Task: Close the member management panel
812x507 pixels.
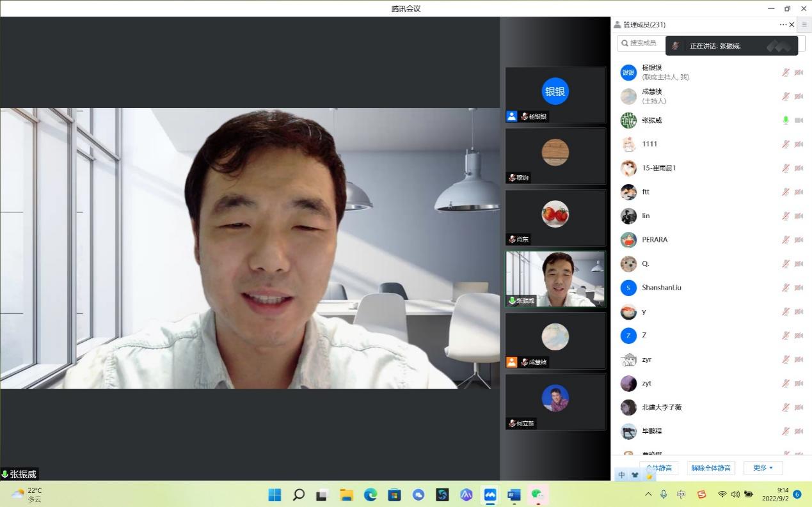Action: click(x=792, y=25)
